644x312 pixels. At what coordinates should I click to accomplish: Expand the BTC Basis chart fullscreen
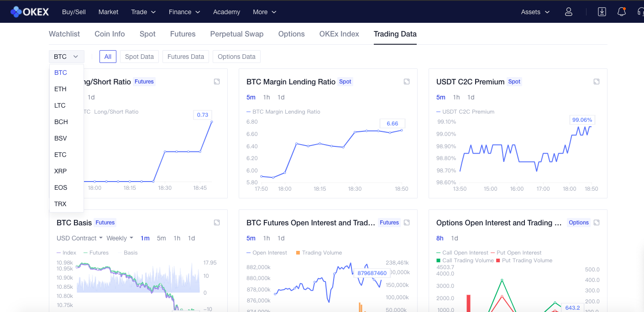217,223
